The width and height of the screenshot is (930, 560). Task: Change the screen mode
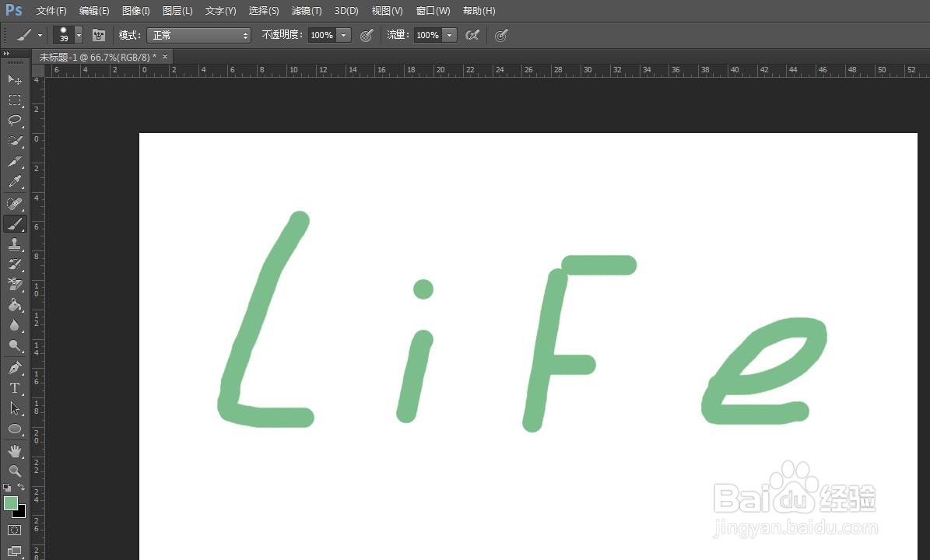[15, 551]
